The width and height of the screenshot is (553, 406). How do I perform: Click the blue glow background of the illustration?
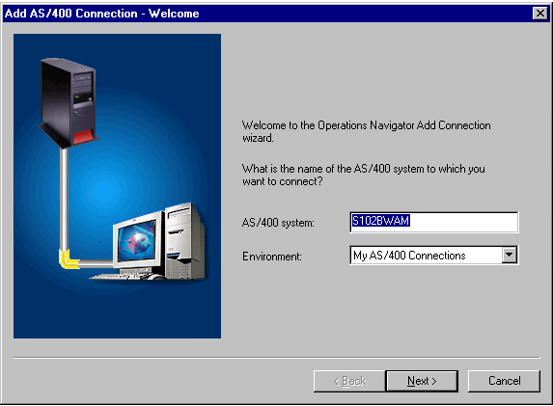[117, 186]
